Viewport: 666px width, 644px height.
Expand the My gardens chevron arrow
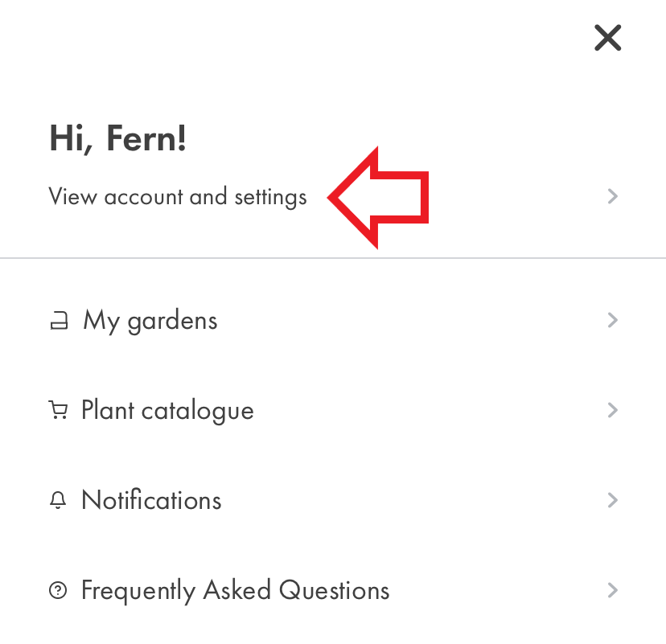612,320
